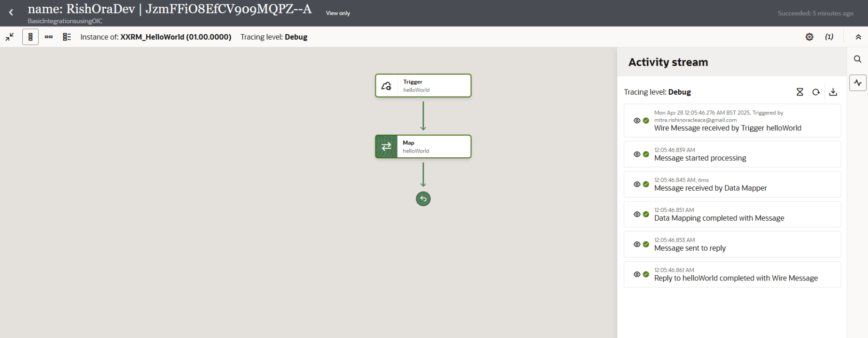Click the hourglass icon in Activity stream
The height and width of the screenshot is (338, 868).
pyautogui.click(x=799, y=92)
